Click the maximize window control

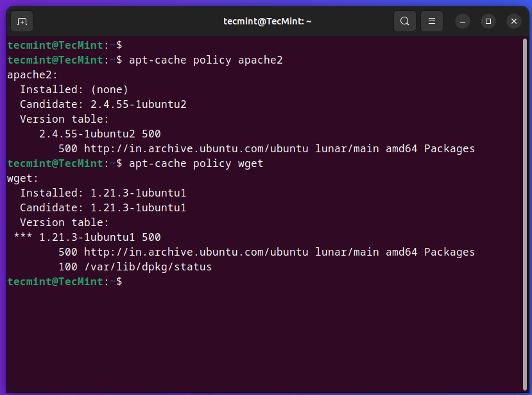point(488,21)
